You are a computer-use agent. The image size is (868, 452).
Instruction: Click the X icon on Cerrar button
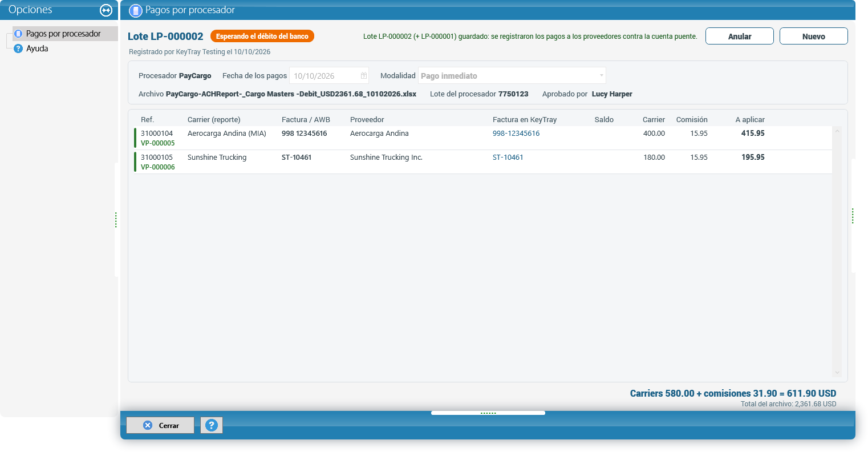pyautogui.click(x=148, y=425)
